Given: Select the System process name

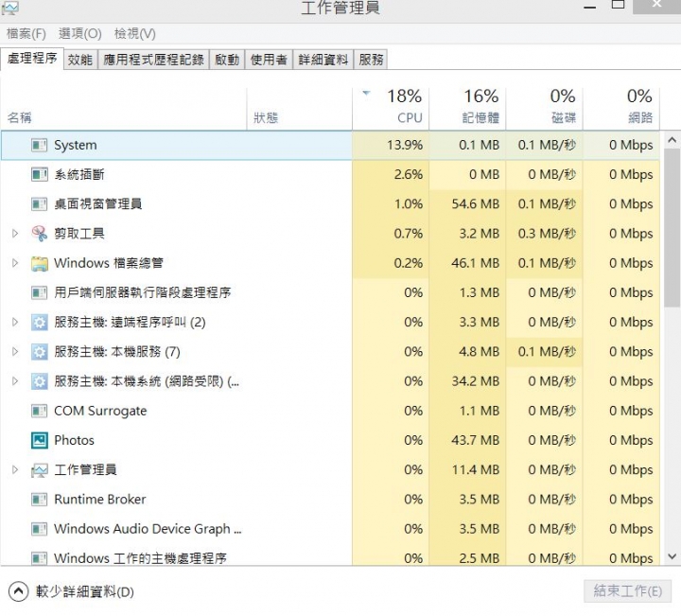Looking at the screenshot, I should pyautogui.click(x=75, y=145).
